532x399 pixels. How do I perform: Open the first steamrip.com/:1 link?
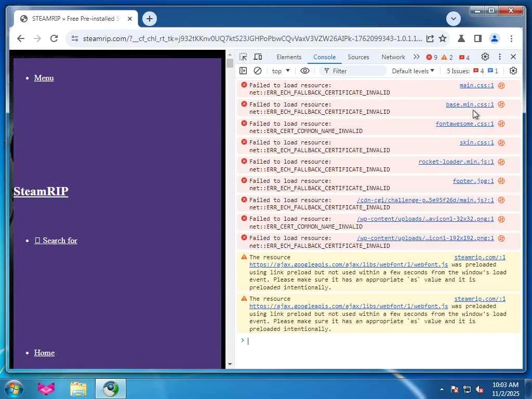click(x=480, y=257)
